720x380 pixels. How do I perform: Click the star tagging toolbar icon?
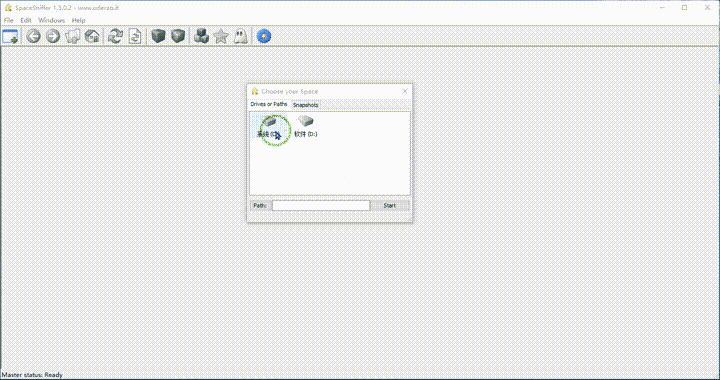221,36
